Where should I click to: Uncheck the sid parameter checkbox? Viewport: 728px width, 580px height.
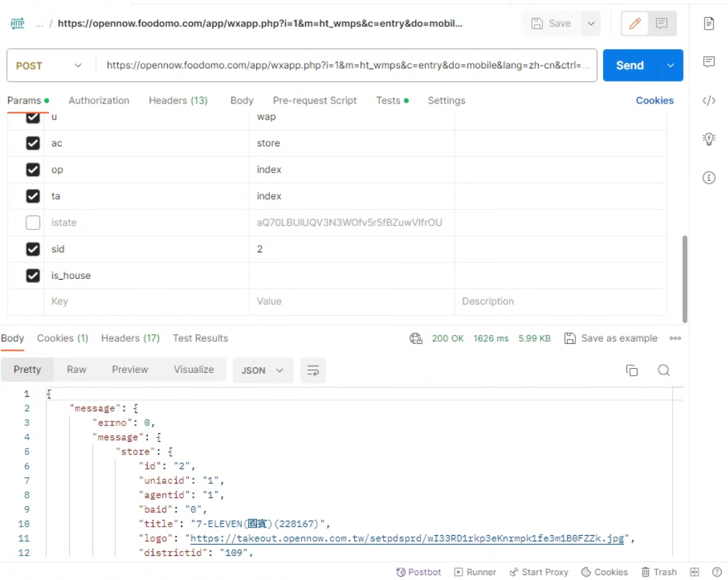[32, 249]
